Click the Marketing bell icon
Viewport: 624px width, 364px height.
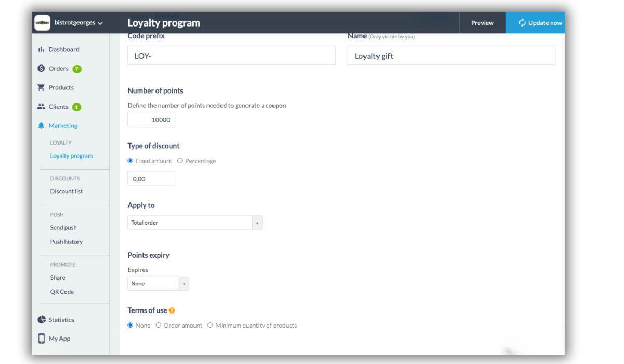click(x=41, y=125)
